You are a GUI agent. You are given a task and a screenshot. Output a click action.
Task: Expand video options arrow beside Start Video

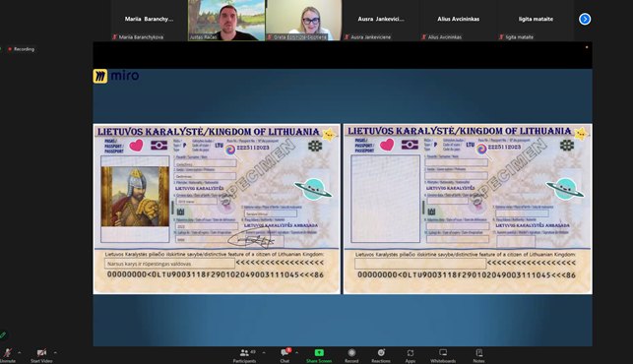[55, 352]
